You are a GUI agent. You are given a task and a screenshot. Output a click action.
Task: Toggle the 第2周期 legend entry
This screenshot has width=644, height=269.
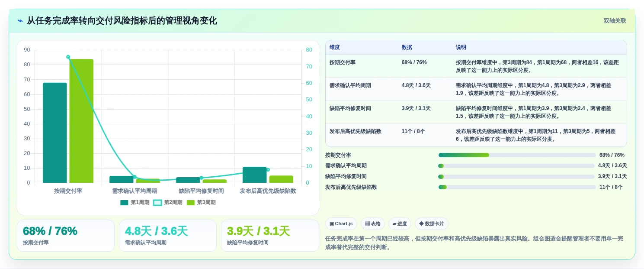click(x=168, y=202)
